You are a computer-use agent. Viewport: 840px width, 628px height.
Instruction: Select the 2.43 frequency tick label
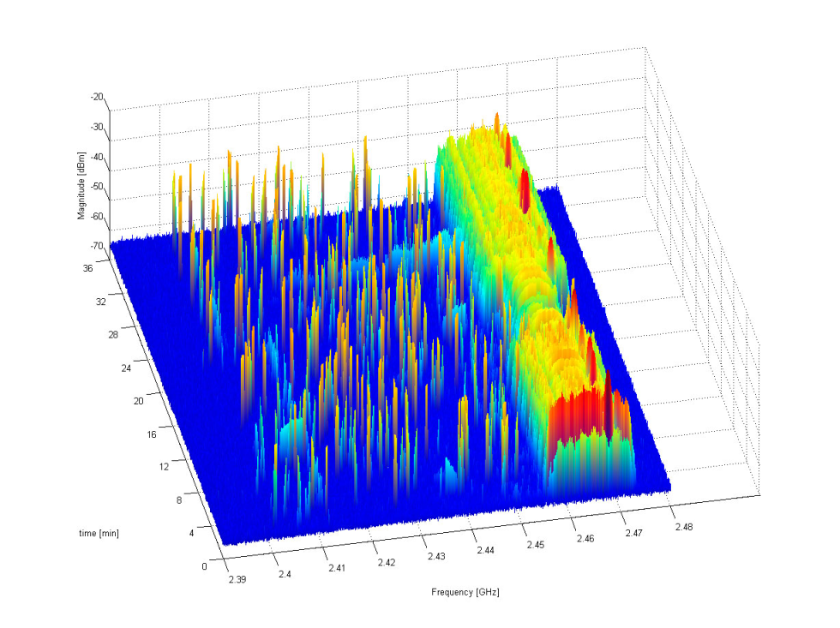(x=436, y=556)
